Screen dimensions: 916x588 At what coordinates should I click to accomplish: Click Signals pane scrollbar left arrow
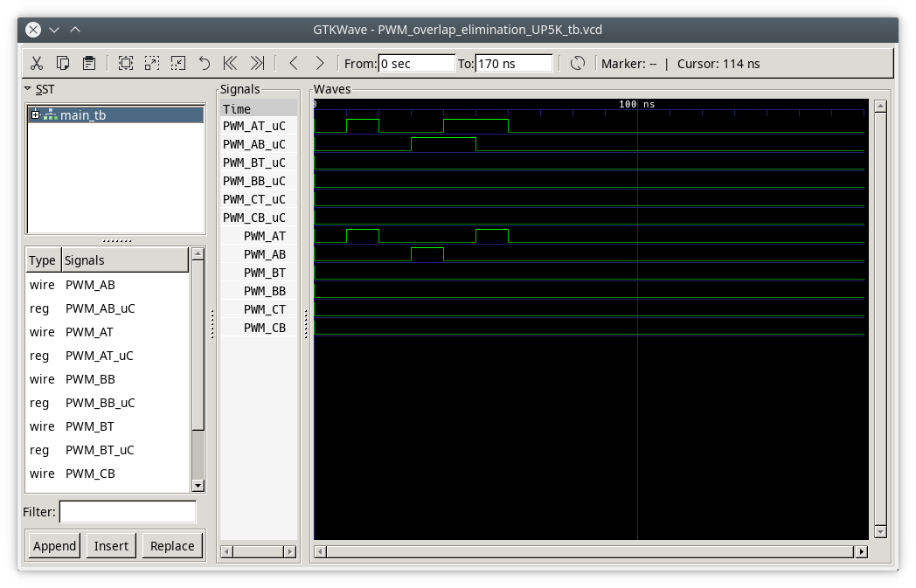[x=226, y=551]
